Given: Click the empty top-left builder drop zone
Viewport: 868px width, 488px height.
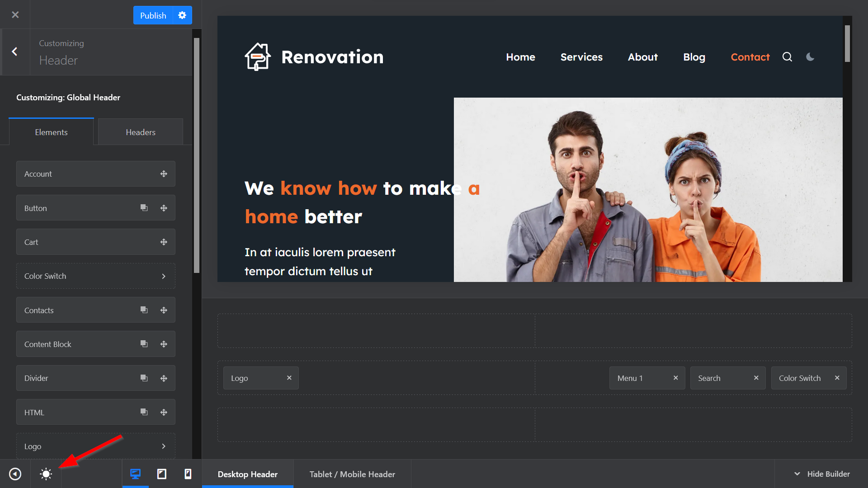Looking at the screenshot, I should pos(376,331).
